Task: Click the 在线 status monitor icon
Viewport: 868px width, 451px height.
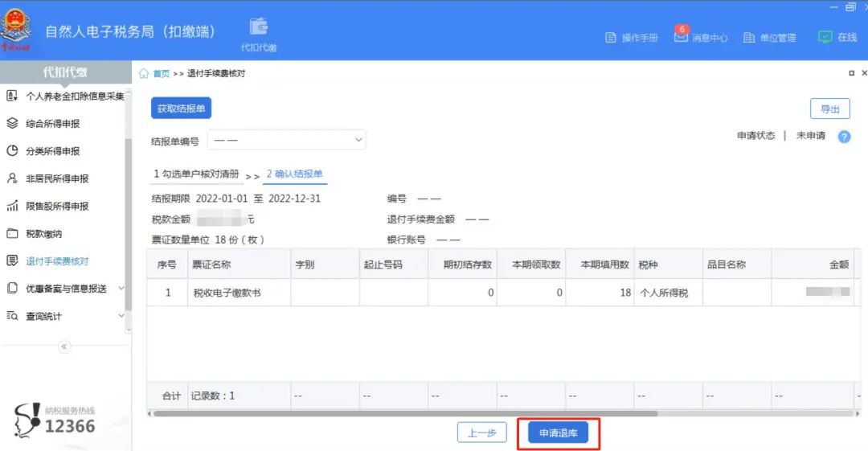Action: (825, 37)
